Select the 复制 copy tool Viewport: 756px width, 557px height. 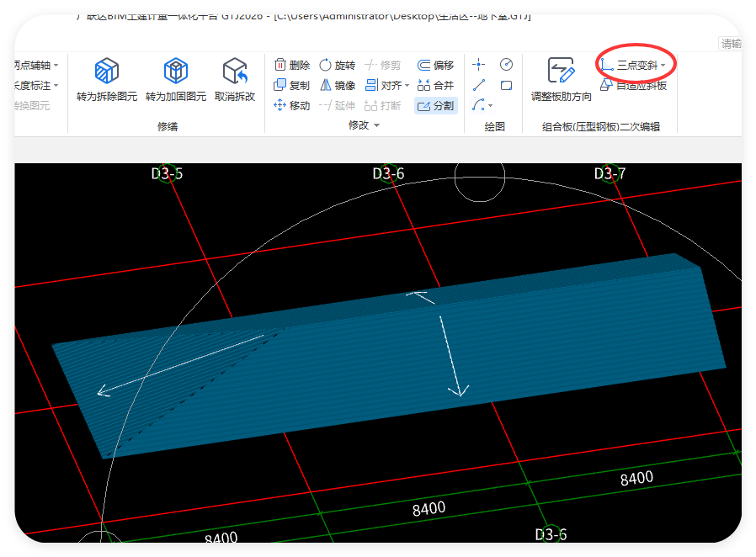[291, 85]
